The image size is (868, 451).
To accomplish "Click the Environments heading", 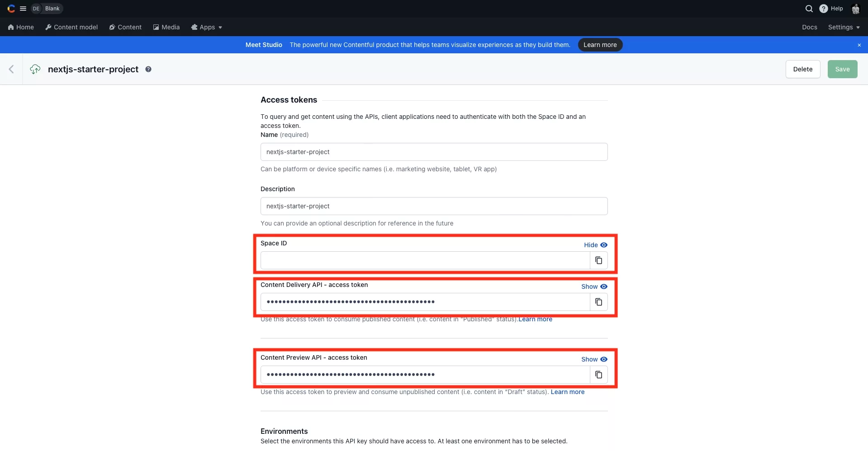I will click(284, 431).
